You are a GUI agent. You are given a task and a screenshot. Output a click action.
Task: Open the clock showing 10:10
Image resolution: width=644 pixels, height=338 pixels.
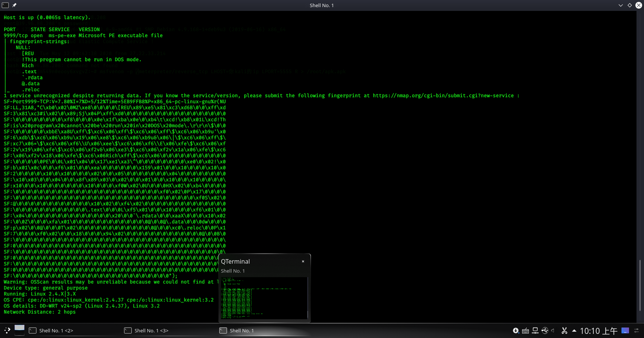click(599, 331)
